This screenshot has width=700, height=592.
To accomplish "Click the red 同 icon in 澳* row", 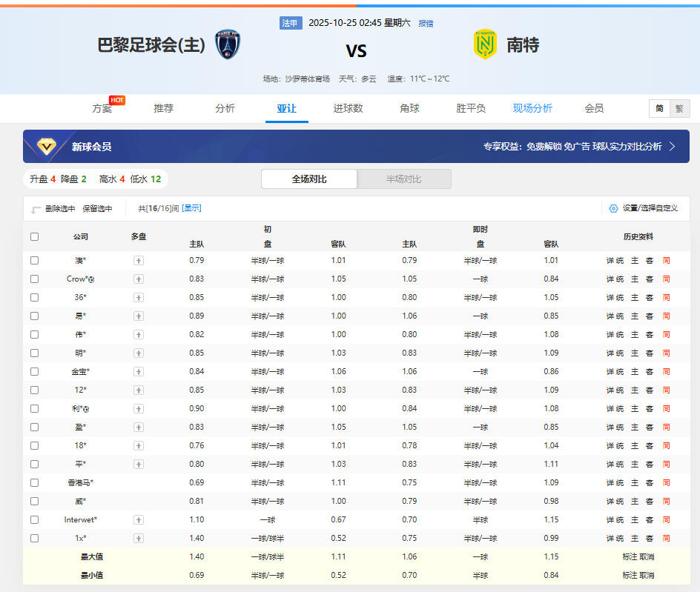I will pos(666,260).
